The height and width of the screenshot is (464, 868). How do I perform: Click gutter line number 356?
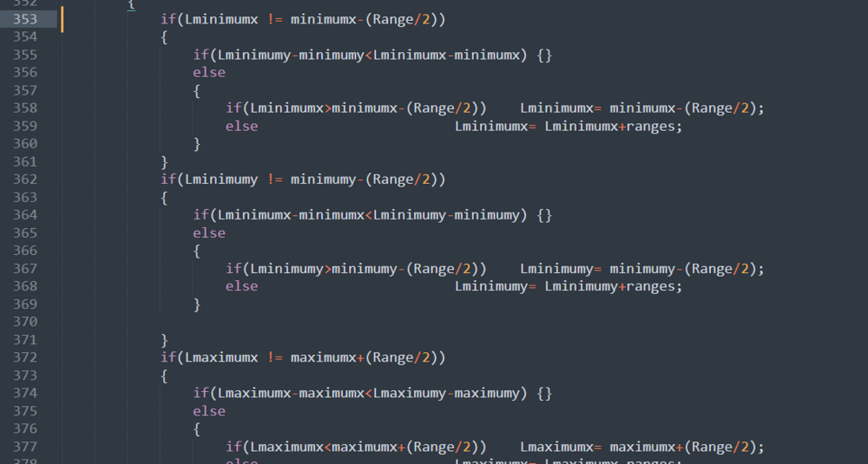[x=25, y=73]
